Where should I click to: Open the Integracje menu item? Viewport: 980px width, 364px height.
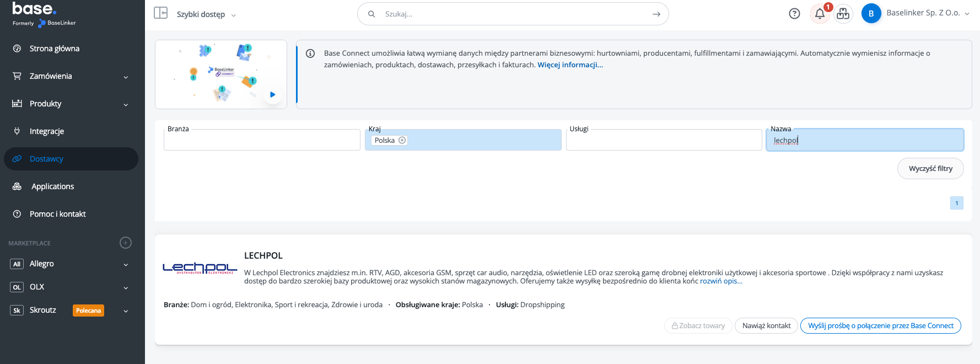[x=47, y=131]
